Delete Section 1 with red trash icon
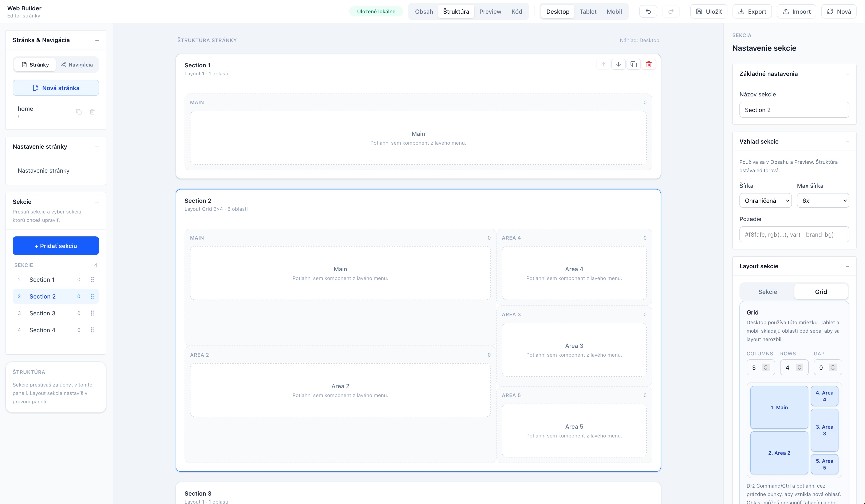 pyautogui.click(x=649, y=64)
